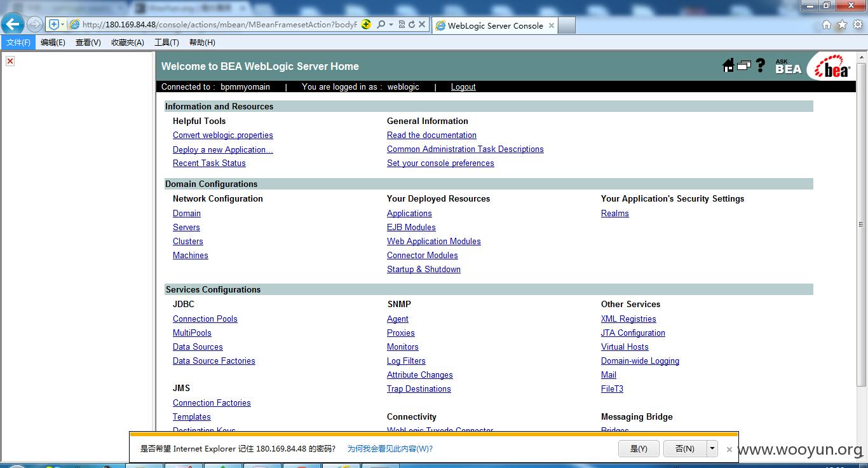The width and height of the screenshot is (868, 468).
Task: Open SNMP Agent link
Action: [398, 319]
